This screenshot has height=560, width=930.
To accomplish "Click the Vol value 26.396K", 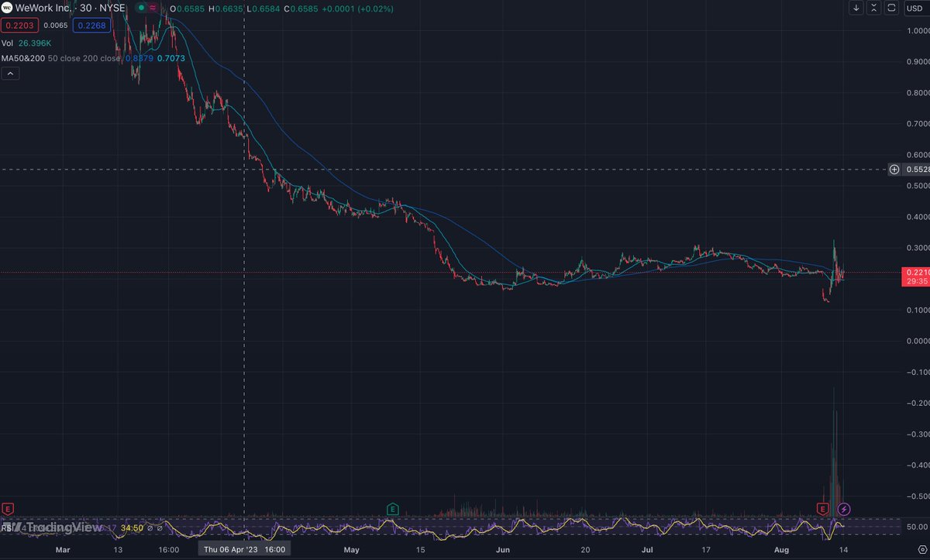I will (x=35, y=43).
